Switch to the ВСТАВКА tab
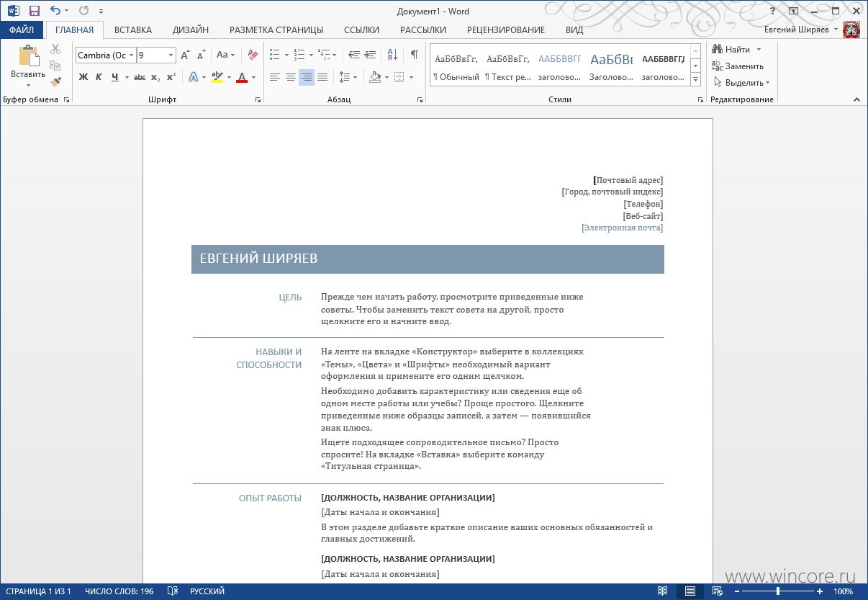Viewport: 868px width, 600px height. [x=133, y=30]
